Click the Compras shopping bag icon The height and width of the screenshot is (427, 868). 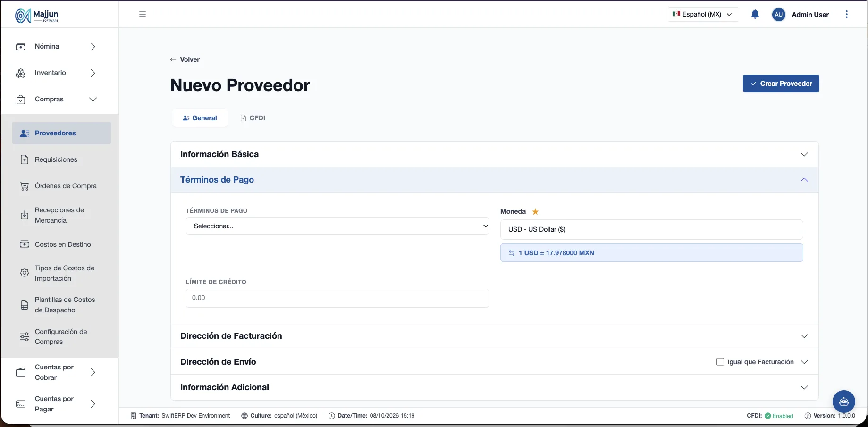21,100
